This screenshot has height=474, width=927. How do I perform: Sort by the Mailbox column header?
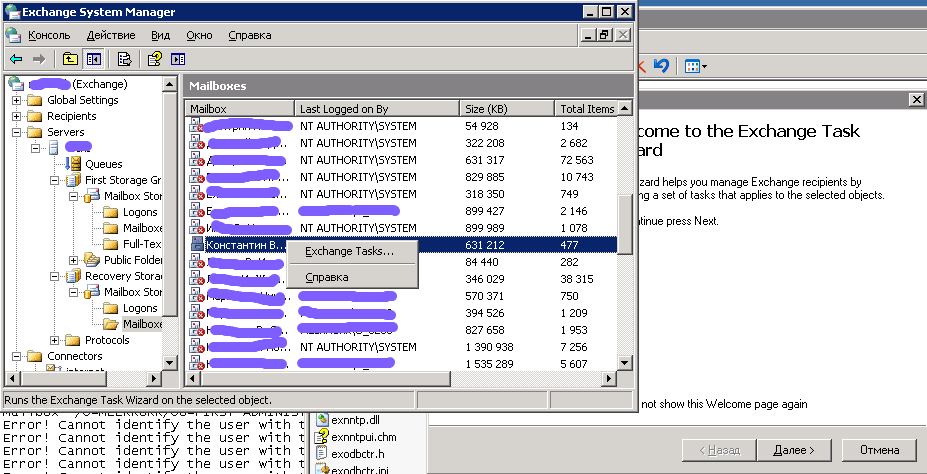239,109
